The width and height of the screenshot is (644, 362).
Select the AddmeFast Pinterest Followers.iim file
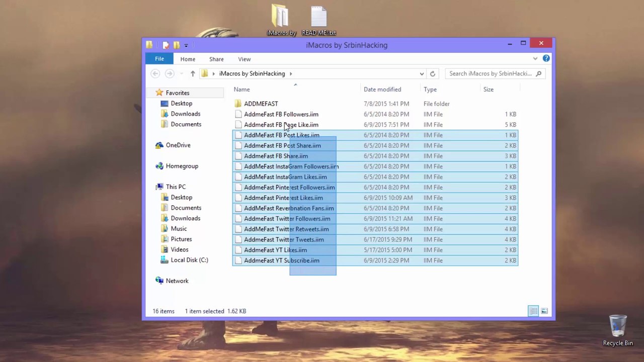pos(375,188)
